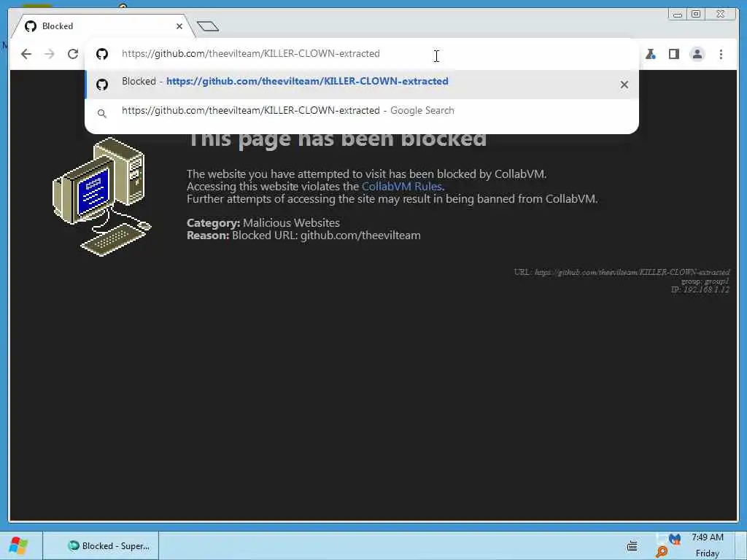
Task: Open the profile avatar menu
Action: (697, 54)
